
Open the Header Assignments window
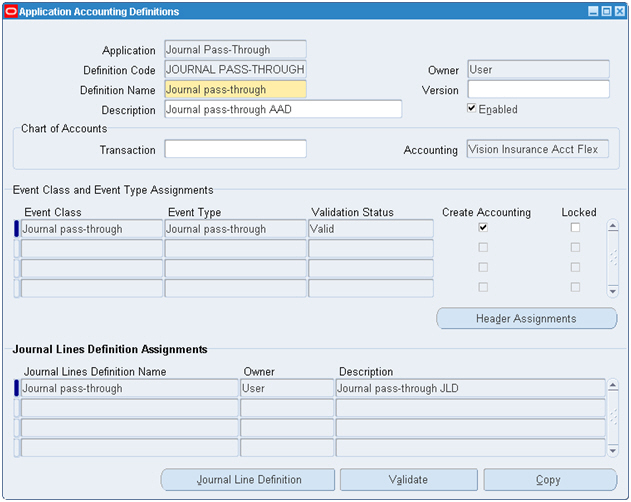coord(526,318)
